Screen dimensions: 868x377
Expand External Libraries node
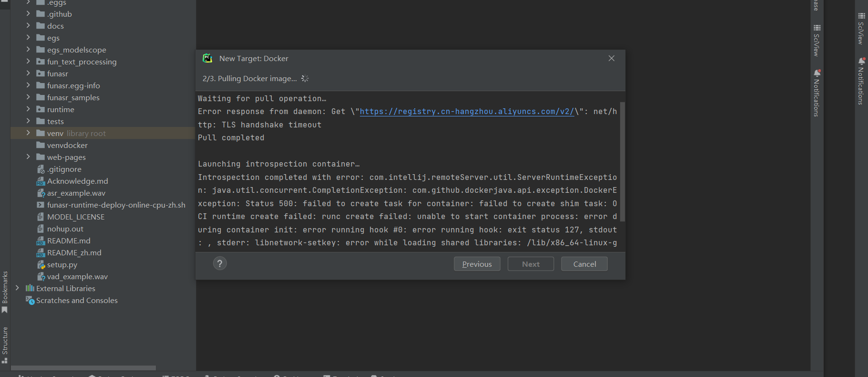coord(17,288)
